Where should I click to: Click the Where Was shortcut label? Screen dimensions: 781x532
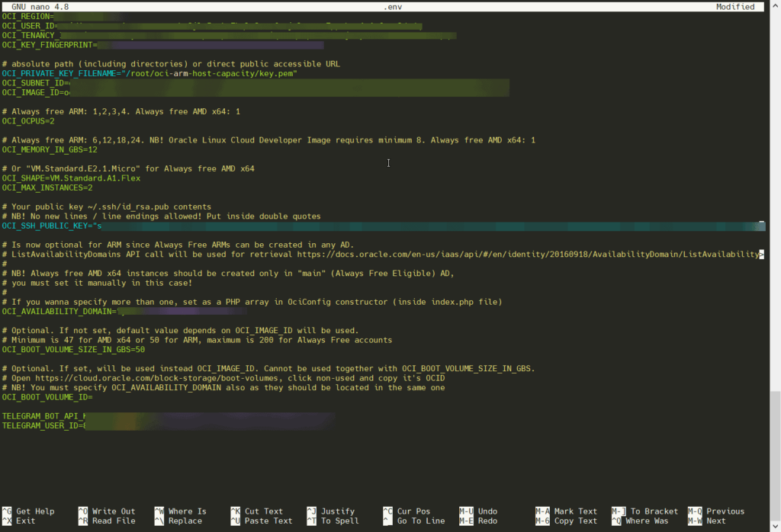tap(647, 521)
